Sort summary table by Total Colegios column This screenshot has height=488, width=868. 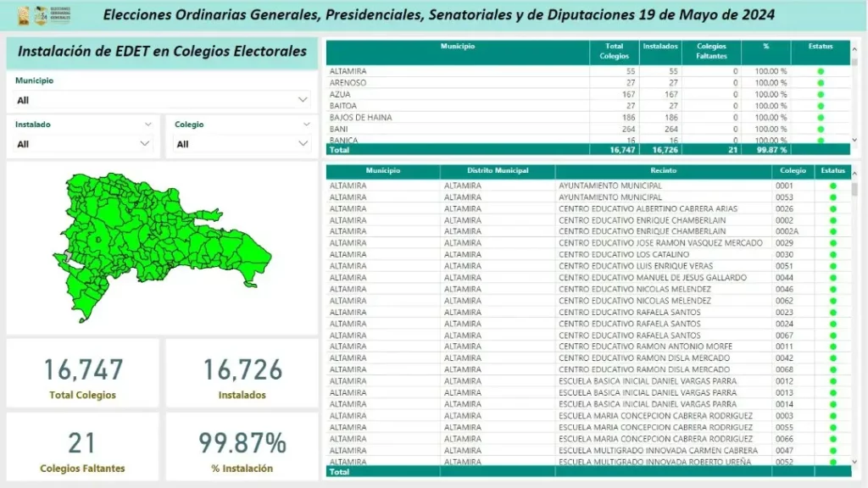[615, 51]
